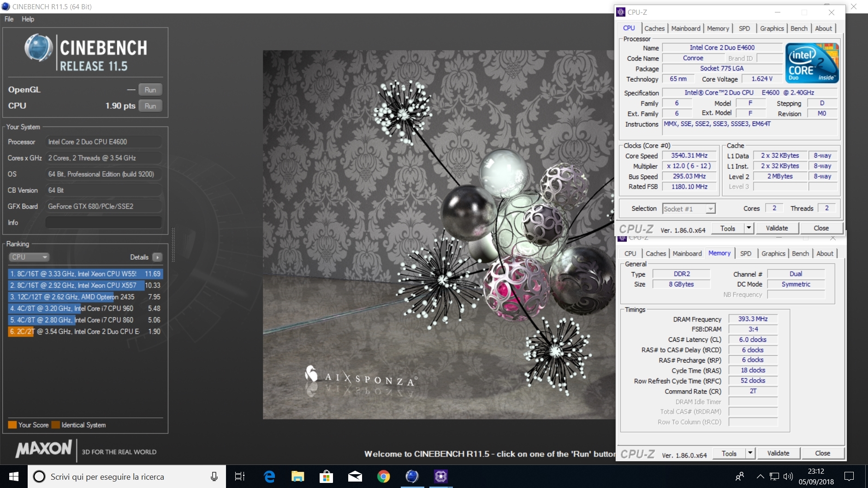868x488 pixels.
Task: Select the AMD Opteron 2435 ranking row
Action: coord(85,297)
